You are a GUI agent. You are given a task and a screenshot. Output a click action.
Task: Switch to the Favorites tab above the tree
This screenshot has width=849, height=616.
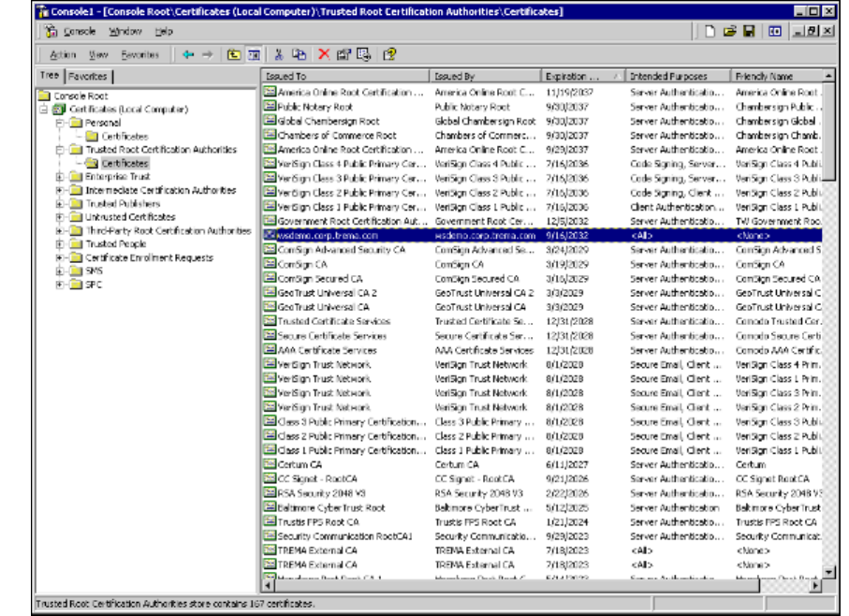coord(88,77)
